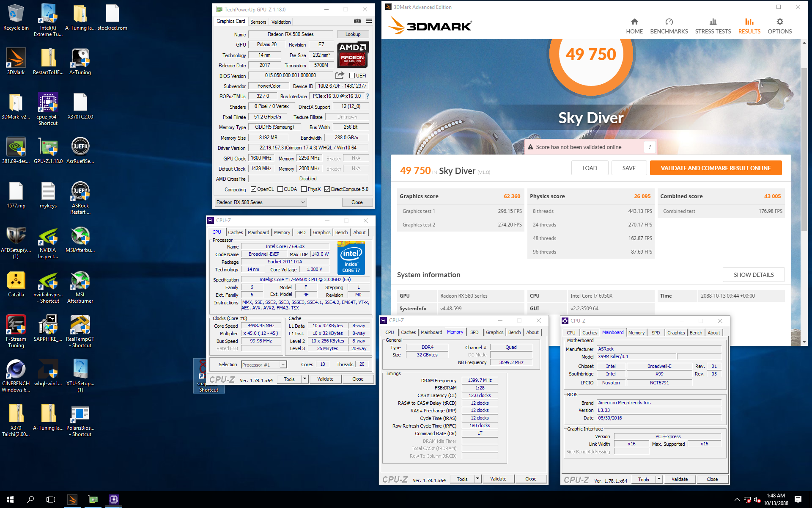Click GPU Name field Radeon RX 580 Series
Image resolution: width=812 pixels, height=508 pixels.
(x=291, y=34)
